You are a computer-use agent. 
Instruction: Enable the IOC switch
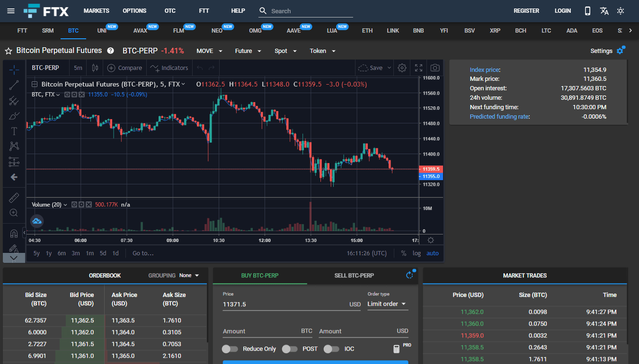click(331, 349)
